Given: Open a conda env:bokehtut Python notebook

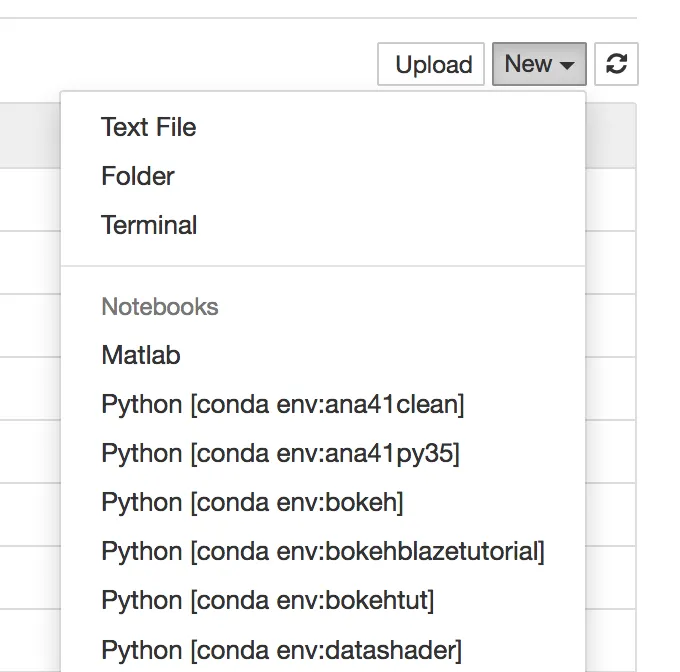Looking at the screenshot, I should (267, 600).
